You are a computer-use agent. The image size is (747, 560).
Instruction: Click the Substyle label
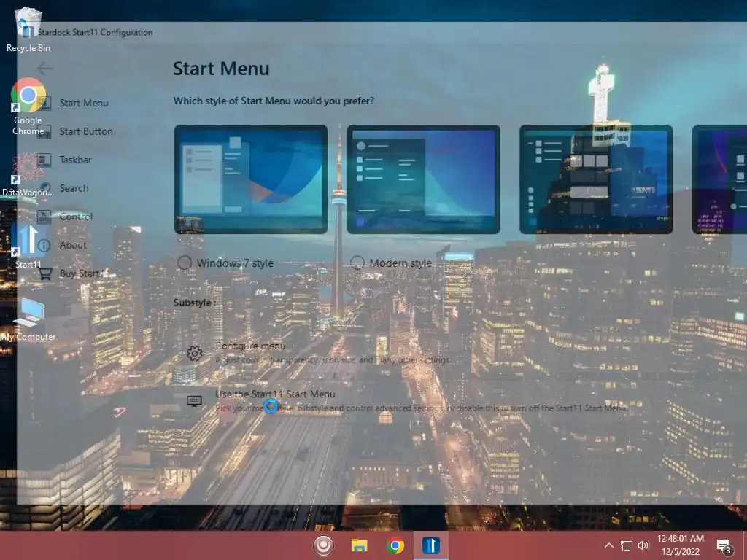point(195,303)
